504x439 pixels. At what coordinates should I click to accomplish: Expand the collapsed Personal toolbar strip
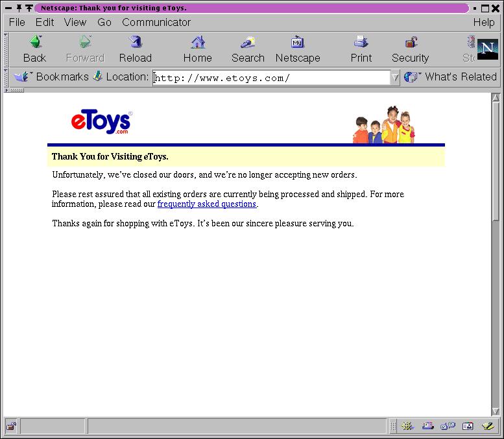(14, 90)
